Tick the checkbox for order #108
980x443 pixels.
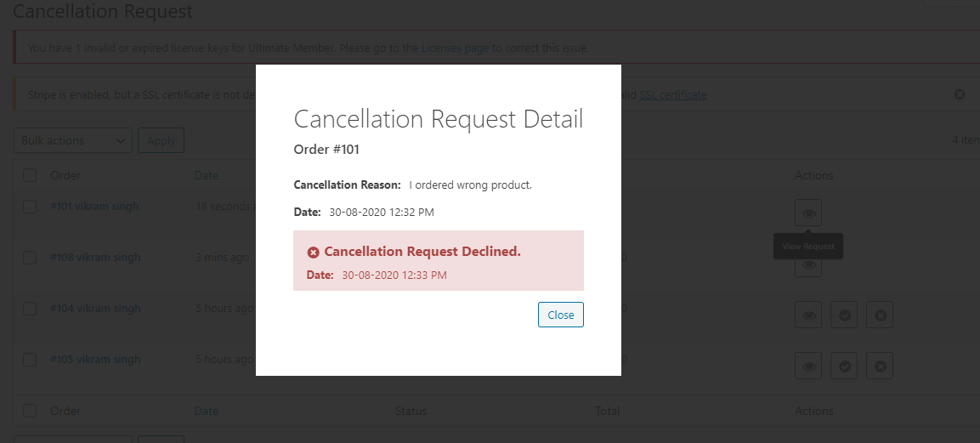[30, 258]
